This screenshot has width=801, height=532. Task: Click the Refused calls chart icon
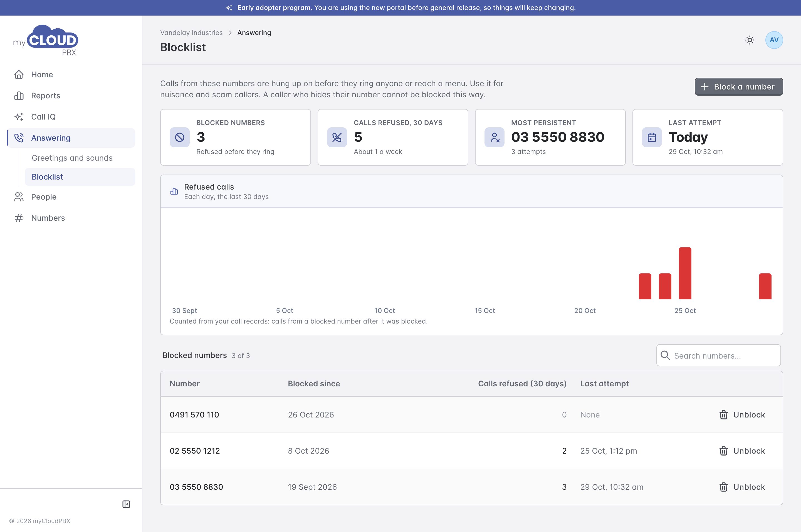pos(174,191)
